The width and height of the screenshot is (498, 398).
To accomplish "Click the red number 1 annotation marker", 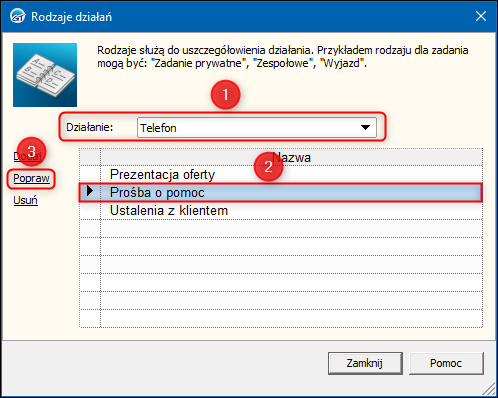I will [225, 95].
